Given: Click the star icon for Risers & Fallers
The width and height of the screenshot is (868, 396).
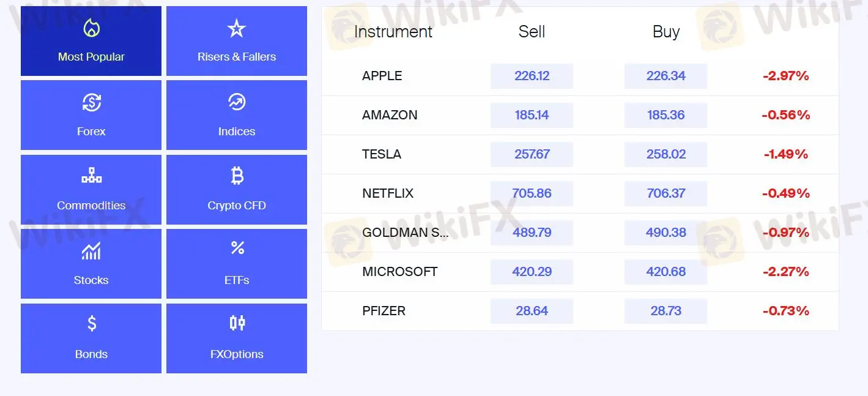Looking at the screenshot, I should (237, 28).
